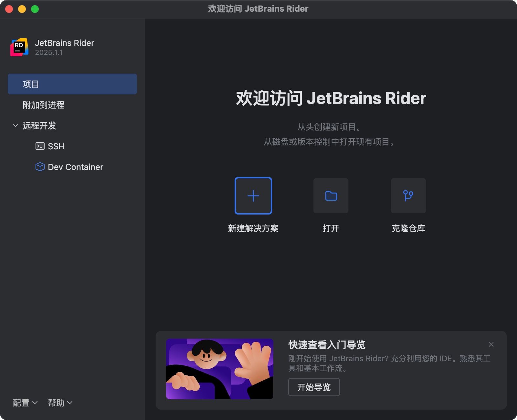This screenshot has height=420, width=517.
Task: Click the JetBrains Rider product name in sidebar
Action: pyautogui.click(x=65, y=43)
